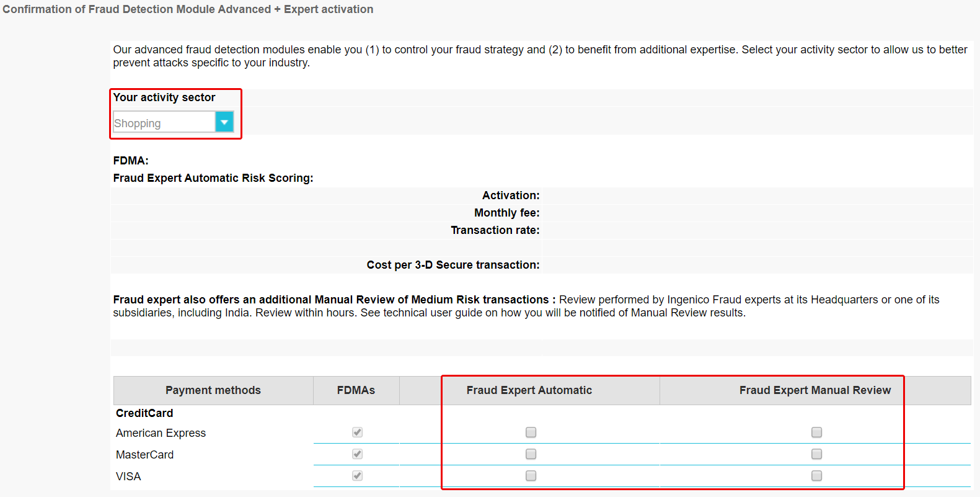Screen dimensions: 980x497
Task: Click the Fraud Expert Automatic column header
Action: (x=529, y=390)
